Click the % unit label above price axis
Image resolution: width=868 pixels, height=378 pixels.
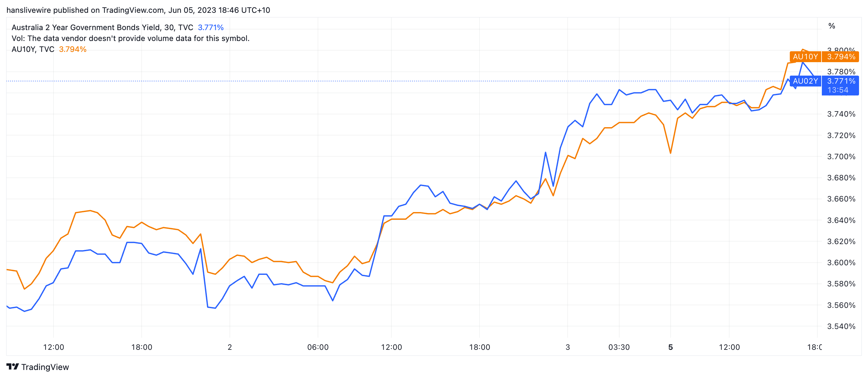click(831, 26)
